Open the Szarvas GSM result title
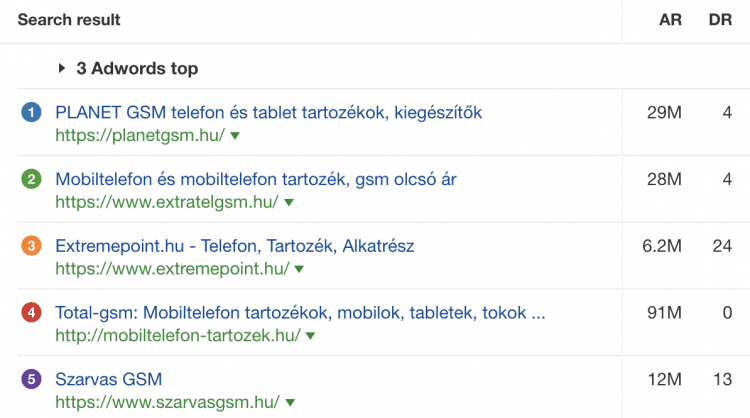The image size is (750, 418). click(x=108, y=380)
